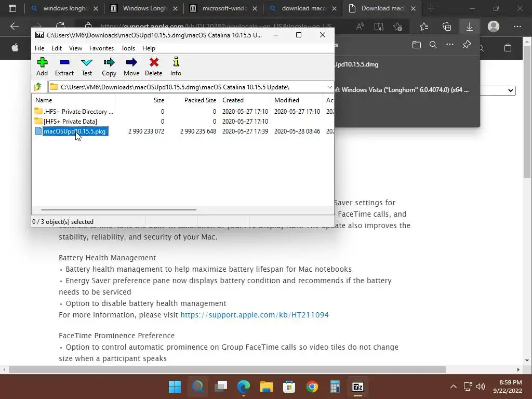Choose the Move tool in 7-Zip
Image resolution: width=532 pixels, height=399 pixels.
[131, 66]
